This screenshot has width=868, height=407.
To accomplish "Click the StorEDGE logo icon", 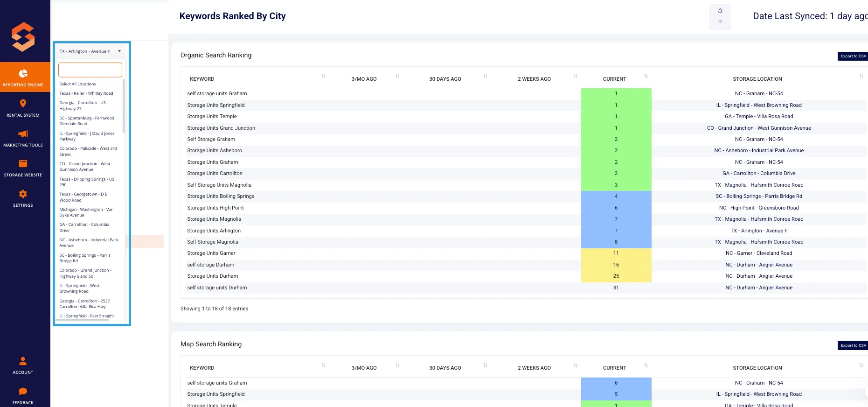I will pyautogui.click(x=23, y=37).
